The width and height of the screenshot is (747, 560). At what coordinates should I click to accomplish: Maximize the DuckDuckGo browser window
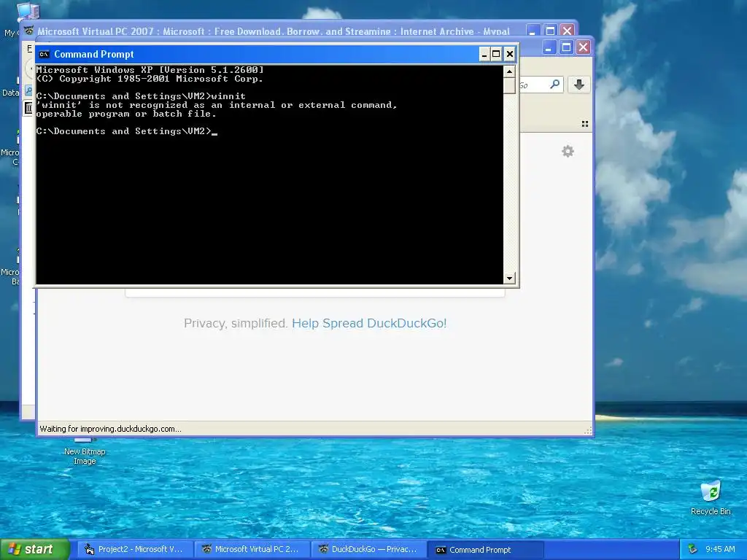pos(566,47)
